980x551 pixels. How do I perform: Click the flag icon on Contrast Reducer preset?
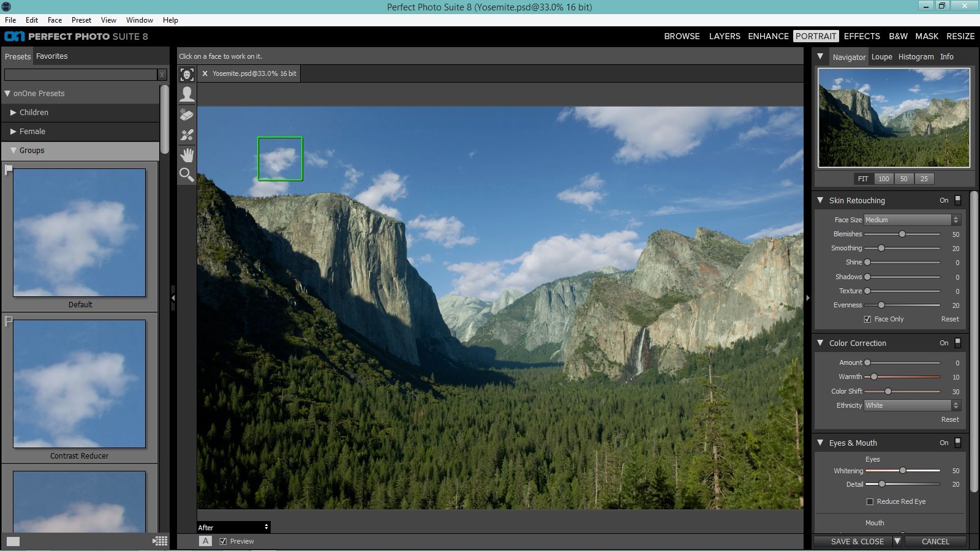coord(9,321)
